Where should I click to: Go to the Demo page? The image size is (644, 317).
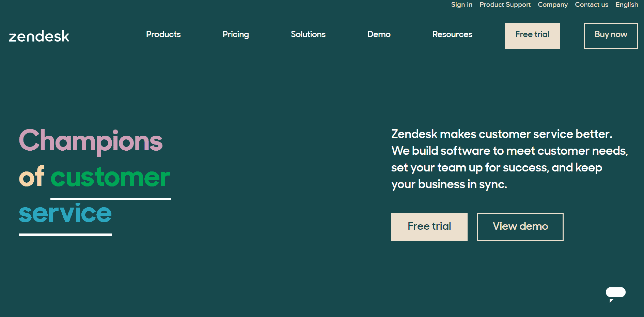[x=379, y=34]
